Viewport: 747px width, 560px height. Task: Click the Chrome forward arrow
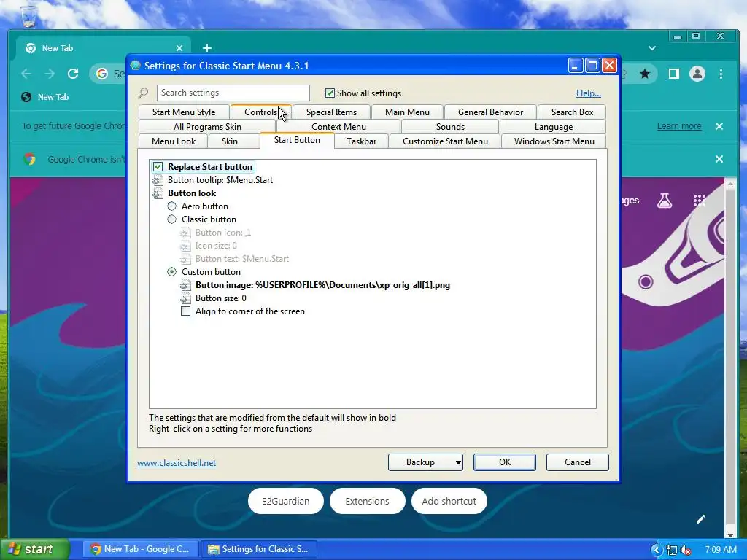pyautogui.click(x=50, y=74)
